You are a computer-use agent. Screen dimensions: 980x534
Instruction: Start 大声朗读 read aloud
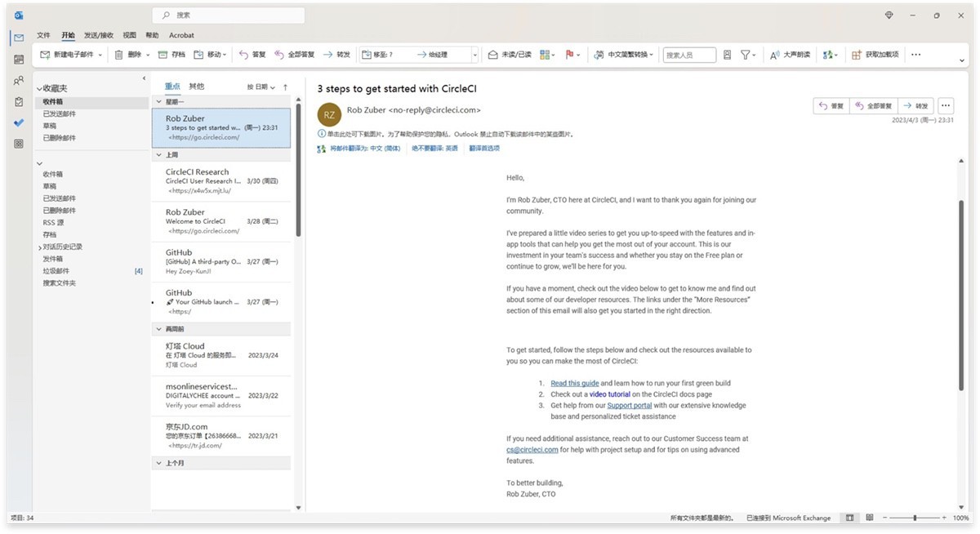point(791,55)
